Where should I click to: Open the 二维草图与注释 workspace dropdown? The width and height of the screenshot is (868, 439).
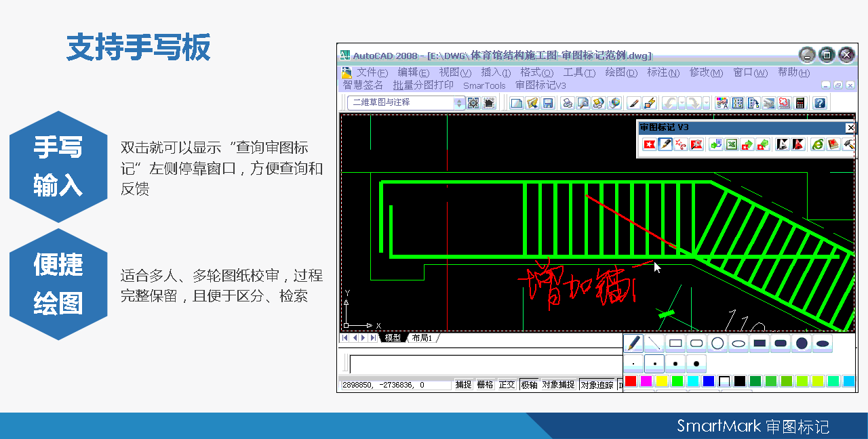(x=406, y=103)
